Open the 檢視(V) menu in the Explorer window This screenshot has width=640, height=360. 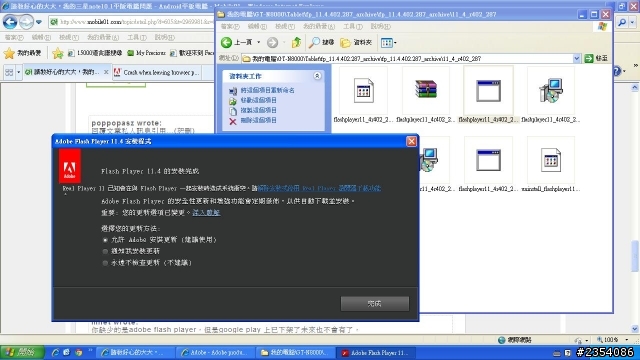click(x=285, y=27)
